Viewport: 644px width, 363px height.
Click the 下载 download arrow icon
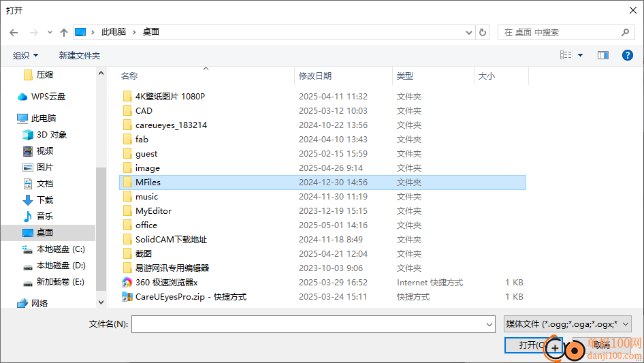28,200
